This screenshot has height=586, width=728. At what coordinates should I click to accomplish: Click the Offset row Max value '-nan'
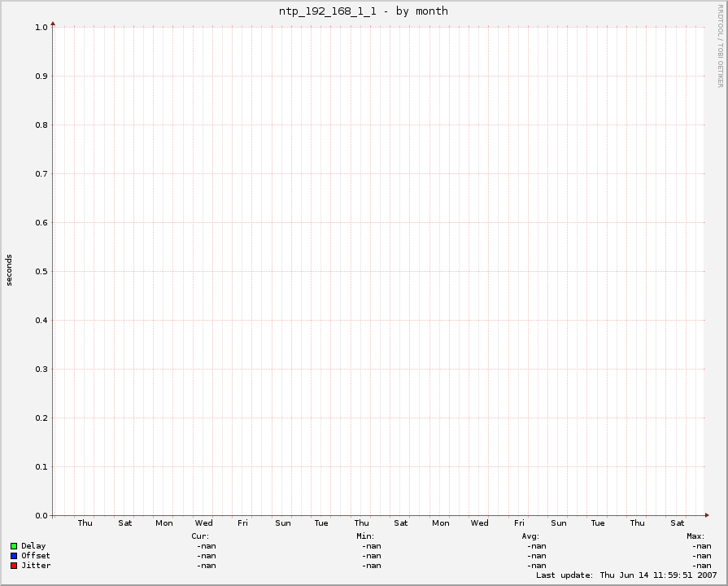tap(702, 556)
